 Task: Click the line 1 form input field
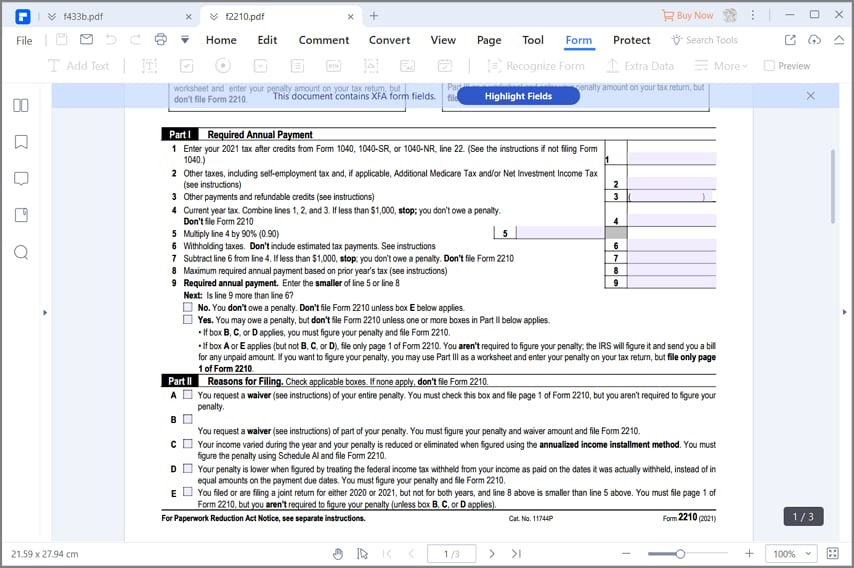[672, 158]
